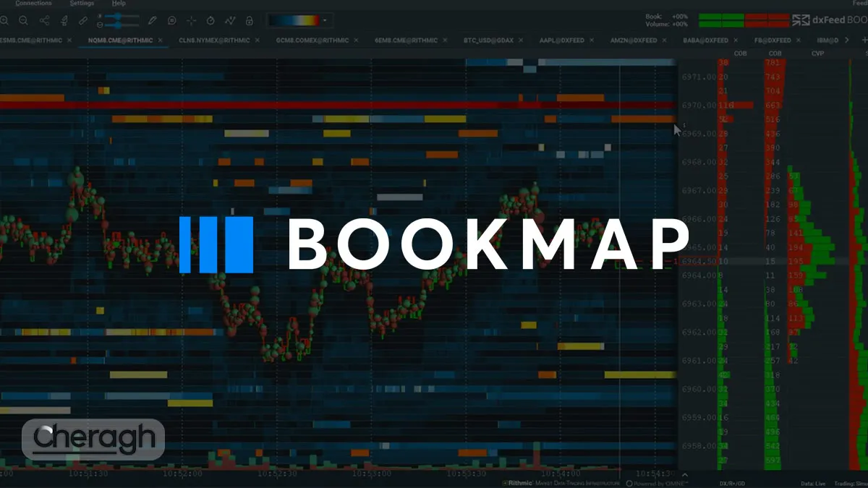Click the pencil drawing icon

click(153, 21)
